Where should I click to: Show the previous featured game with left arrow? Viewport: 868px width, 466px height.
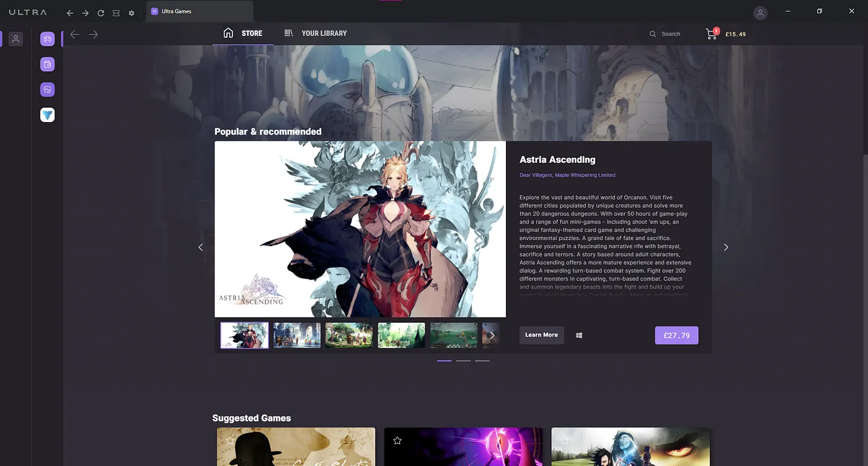(200, 247)
